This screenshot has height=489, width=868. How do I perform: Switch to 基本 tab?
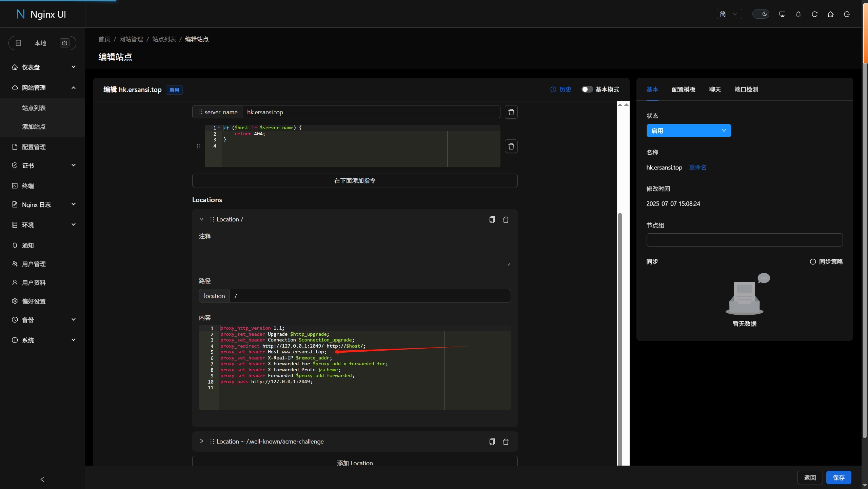[652, 89]
